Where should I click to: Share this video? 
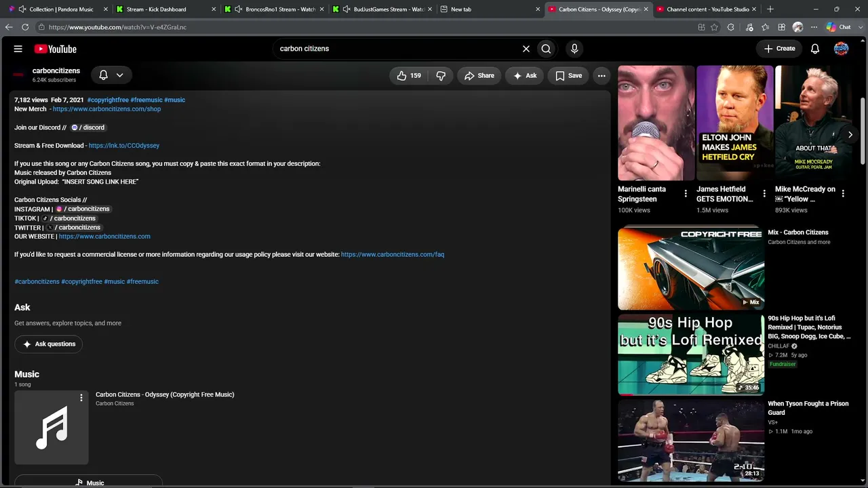coord(479,76)
